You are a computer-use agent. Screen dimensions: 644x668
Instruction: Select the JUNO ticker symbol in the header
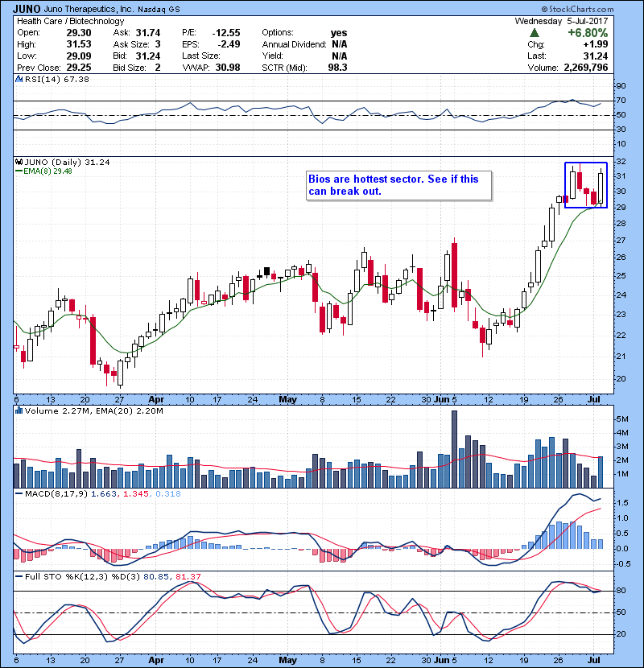pos(27,9)
